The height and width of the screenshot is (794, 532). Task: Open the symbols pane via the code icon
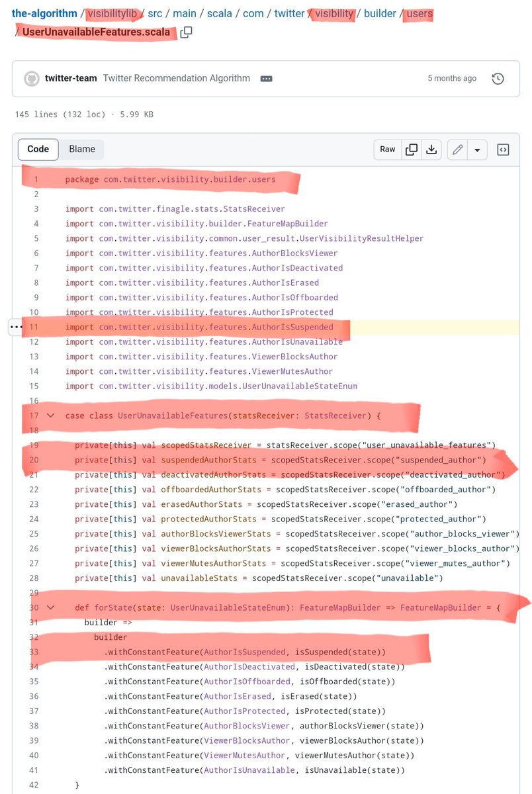[503, 150]
